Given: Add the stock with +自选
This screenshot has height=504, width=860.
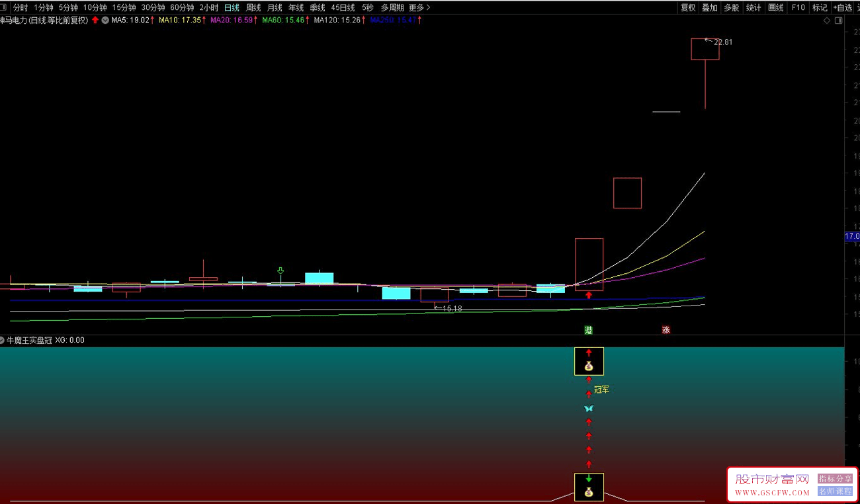Looking at the screenshot, I should pos(843,8).
